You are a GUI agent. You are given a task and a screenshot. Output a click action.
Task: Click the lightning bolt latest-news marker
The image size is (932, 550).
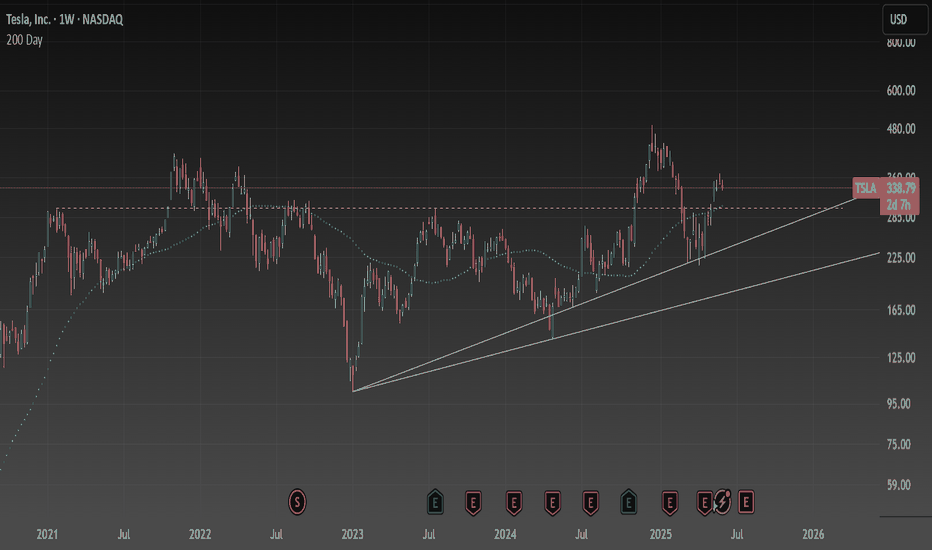[x=722, y=502]
